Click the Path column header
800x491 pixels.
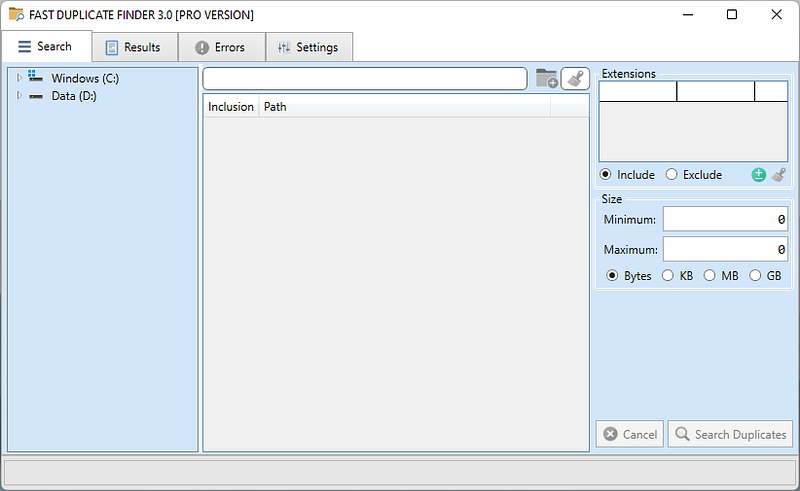[x=405, y=107]
